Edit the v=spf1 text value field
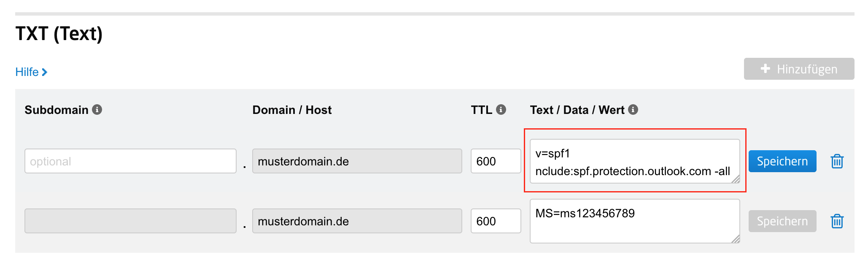The width and height of the screenshot is (868, 265). point(633,161)
